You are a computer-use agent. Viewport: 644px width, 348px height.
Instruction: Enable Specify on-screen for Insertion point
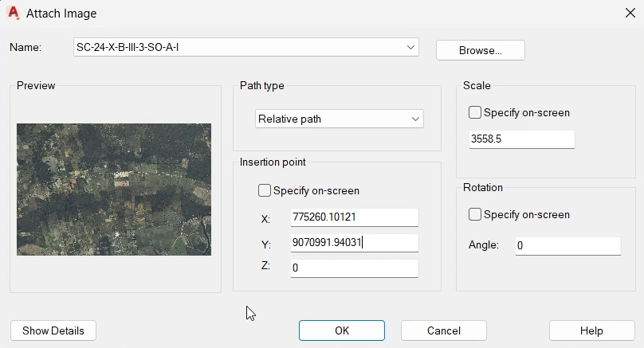[265, 191]
